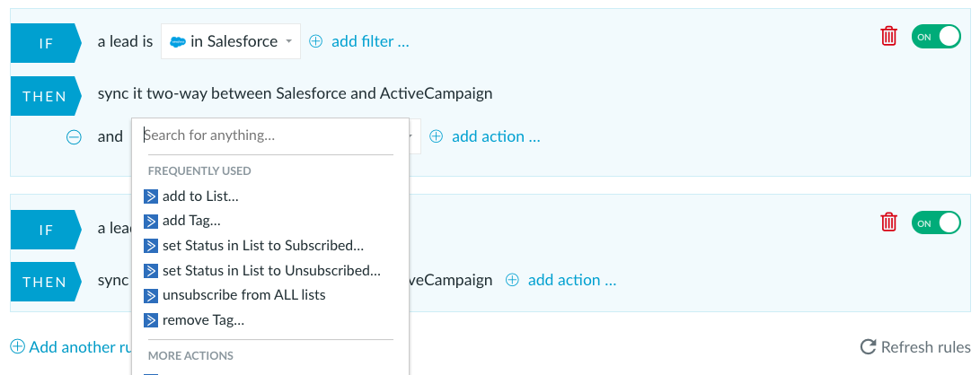The image size is (980, 375).
Task: Click the Refresh rules circular arrow icon
Action: pos(868,347)
